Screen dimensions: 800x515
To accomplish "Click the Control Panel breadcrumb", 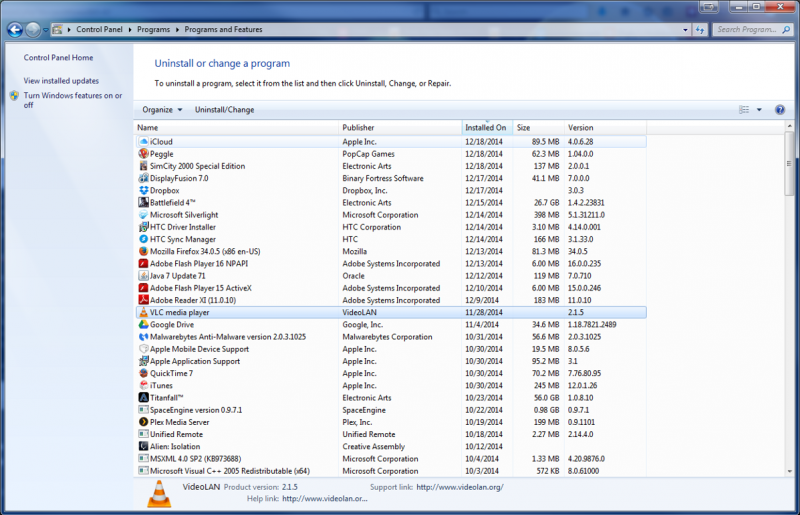I will (99, 30).
